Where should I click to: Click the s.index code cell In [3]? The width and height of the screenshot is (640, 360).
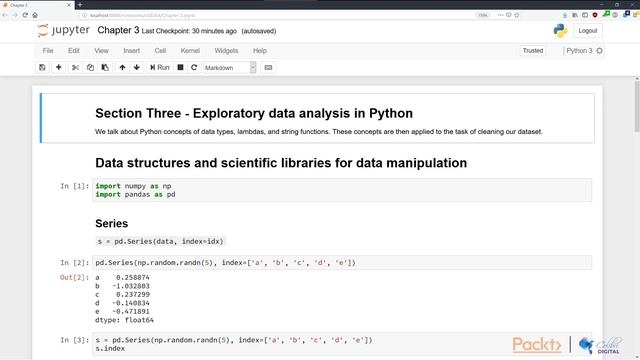click(x=342, y=344)
